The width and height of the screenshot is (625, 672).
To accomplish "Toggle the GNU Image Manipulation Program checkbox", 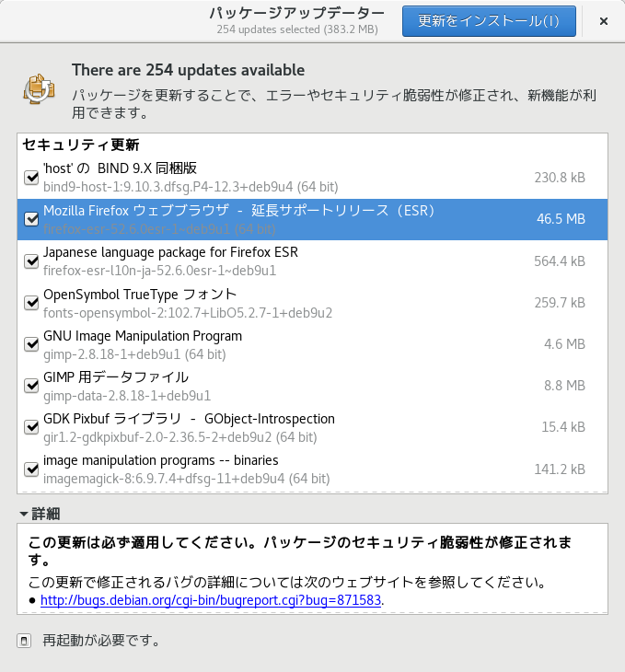I will tap(31, 344).
